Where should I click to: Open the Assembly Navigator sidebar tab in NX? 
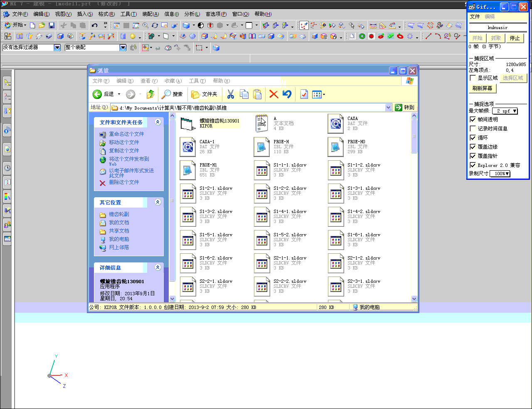[7, 83]
